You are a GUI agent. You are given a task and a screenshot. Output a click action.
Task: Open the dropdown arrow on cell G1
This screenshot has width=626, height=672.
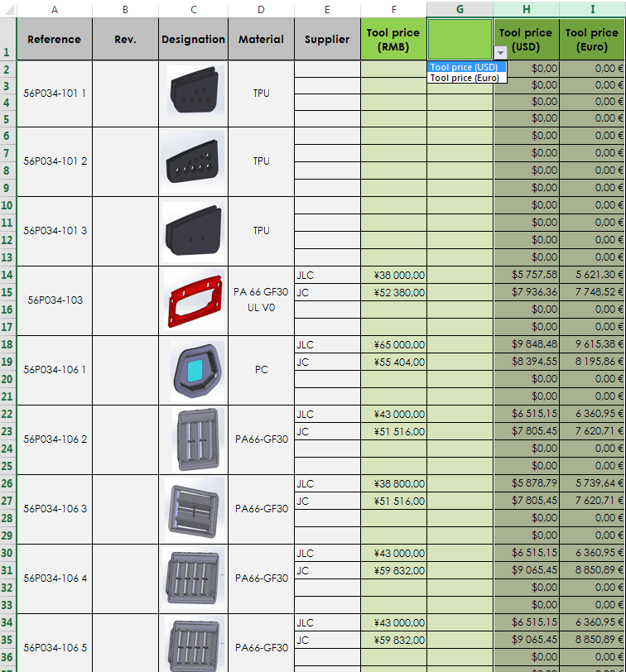(500, 52)
